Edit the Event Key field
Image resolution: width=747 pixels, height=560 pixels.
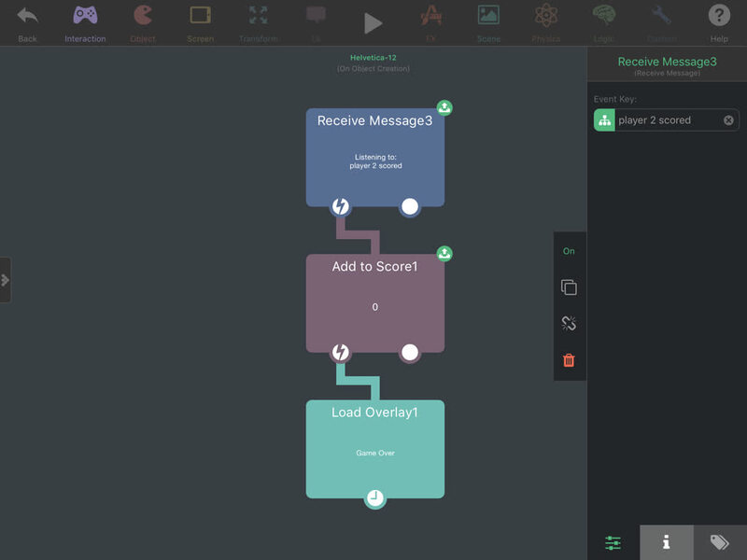[667, 120]
